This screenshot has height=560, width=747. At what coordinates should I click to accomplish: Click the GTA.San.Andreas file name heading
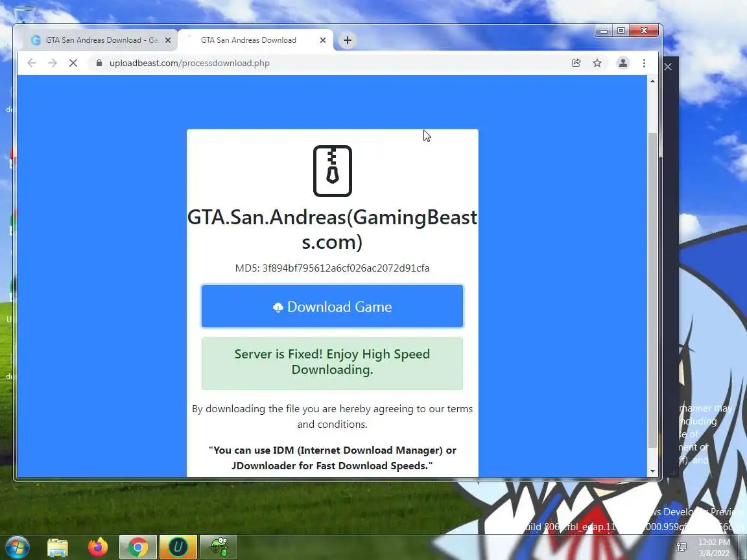332,229
